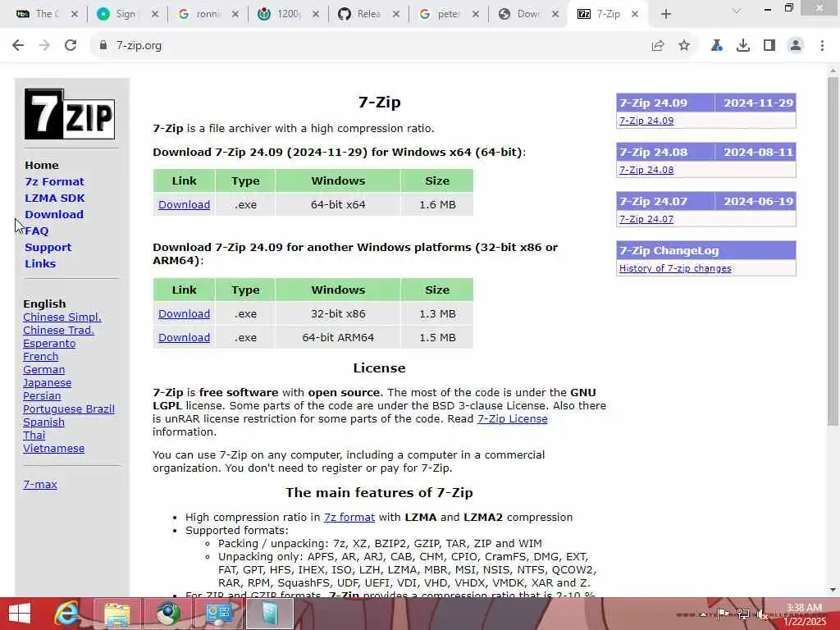Reload the 7-zip.org page
Screen dimensions: 840x630
(x=71, y=46)
